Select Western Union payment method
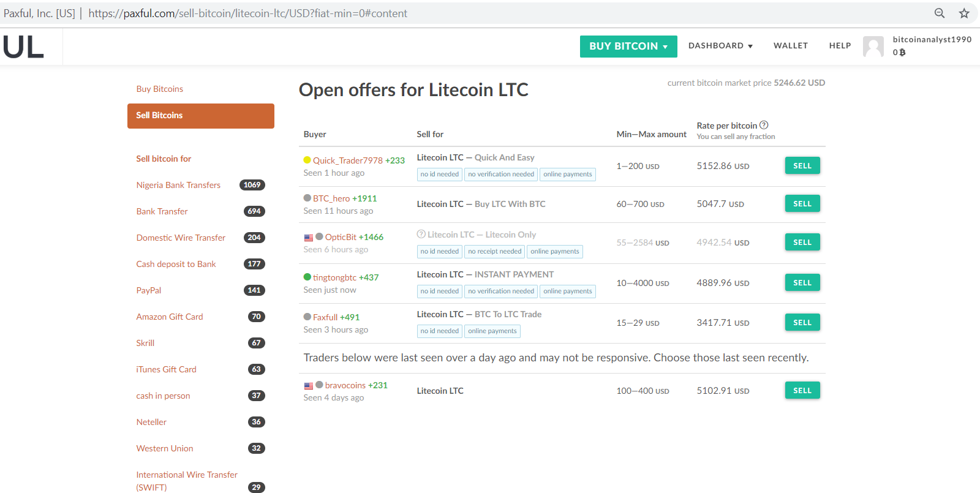 (165, 448)
